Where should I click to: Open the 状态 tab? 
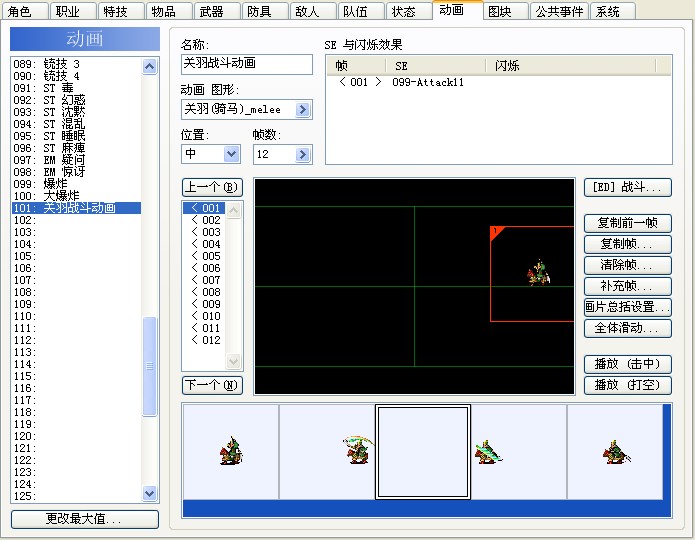[408, 11]
